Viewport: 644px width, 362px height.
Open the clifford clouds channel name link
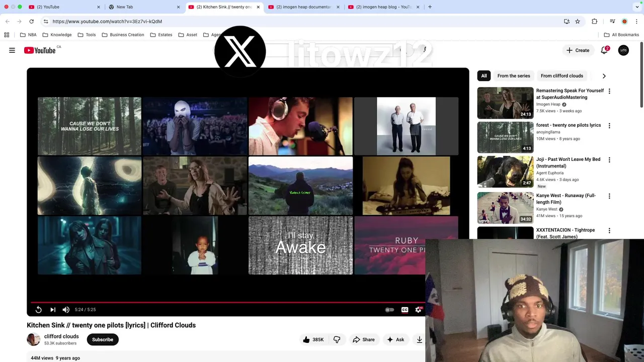[61, 336]
